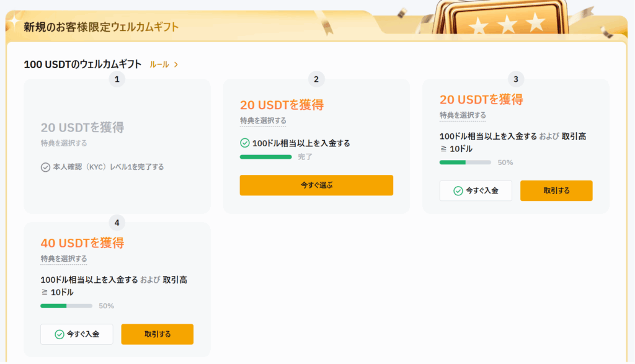The height and width of the screenshot is (364, 635).
Task: Click the 100 USDTのウェルカムギフト title
Action: [x=82, y=64]
